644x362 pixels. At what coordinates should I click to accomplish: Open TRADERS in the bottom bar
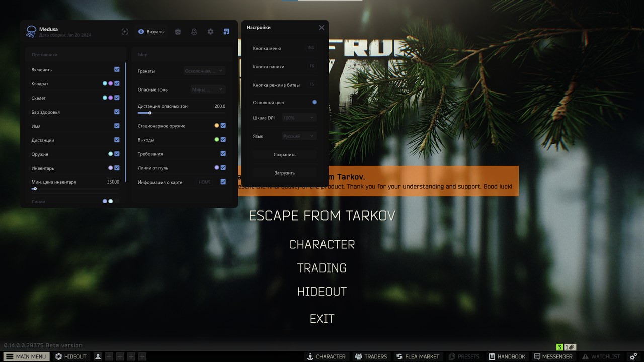point(371,356)
